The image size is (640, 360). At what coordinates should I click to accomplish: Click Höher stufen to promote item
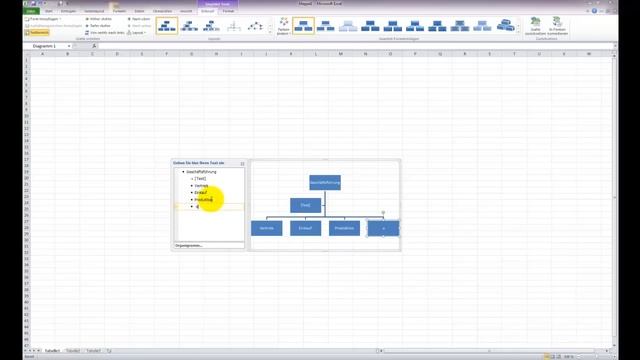[98, 19]
